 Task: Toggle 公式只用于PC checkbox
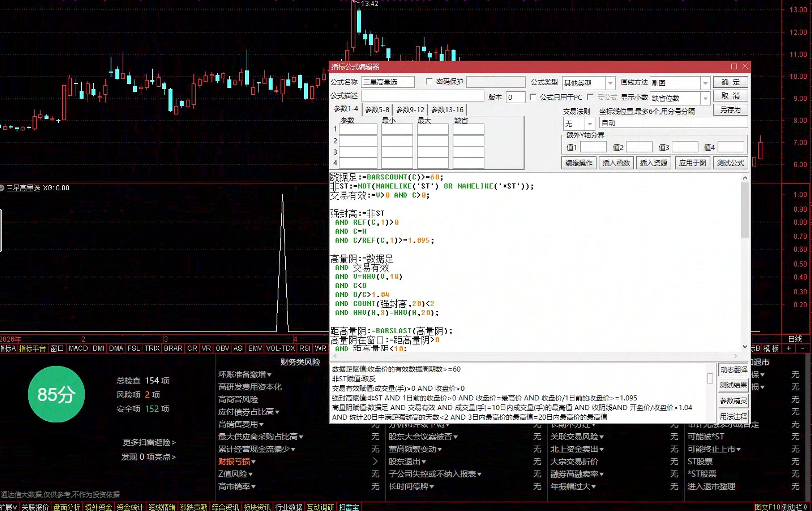pyautogui.click(x=533, y=97)
